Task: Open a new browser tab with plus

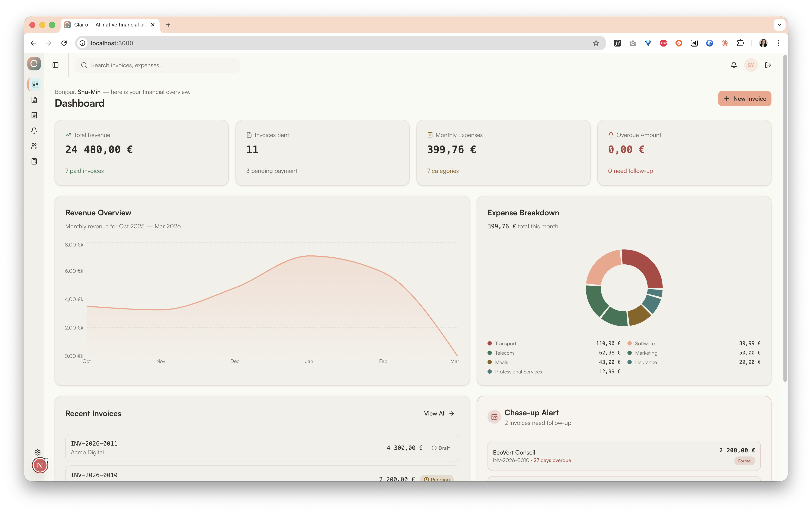Action: coord(168,25)
